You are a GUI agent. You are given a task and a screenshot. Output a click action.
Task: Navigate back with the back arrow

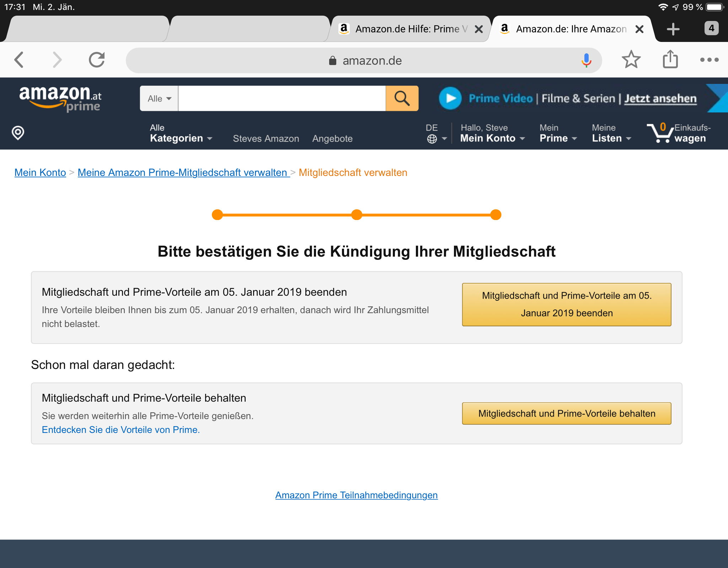pyautogui.click(x=20, y=60)
